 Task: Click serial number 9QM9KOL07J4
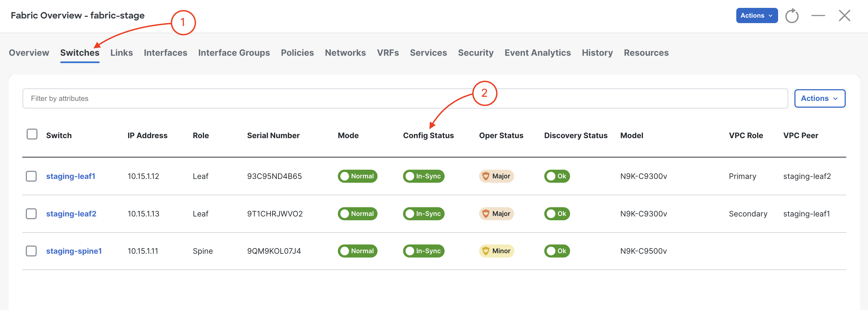274,251
